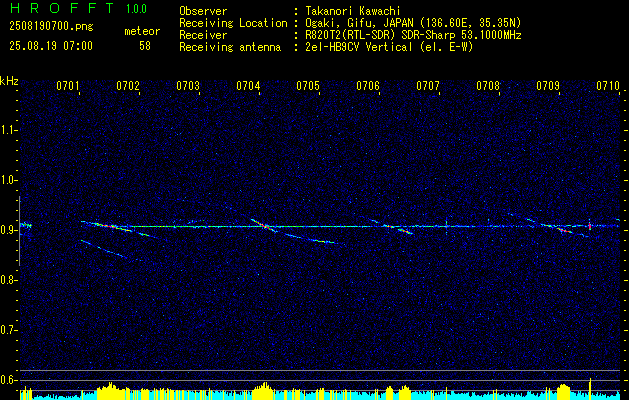The height and width of the screenshot is (400, 629).
Task: Click the Receiver field label
Action: pyautogui.click(x=203, y=35)
